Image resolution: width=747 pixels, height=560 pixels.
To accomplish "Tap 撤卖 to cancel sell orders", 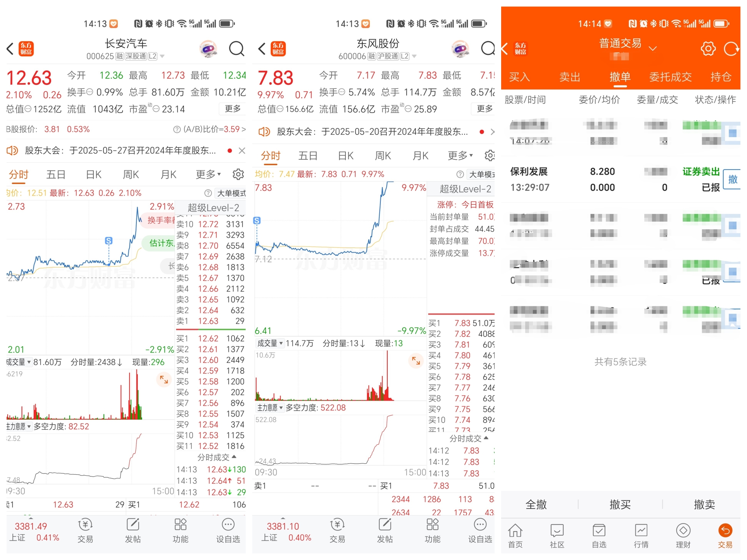I will pos(704,504).
